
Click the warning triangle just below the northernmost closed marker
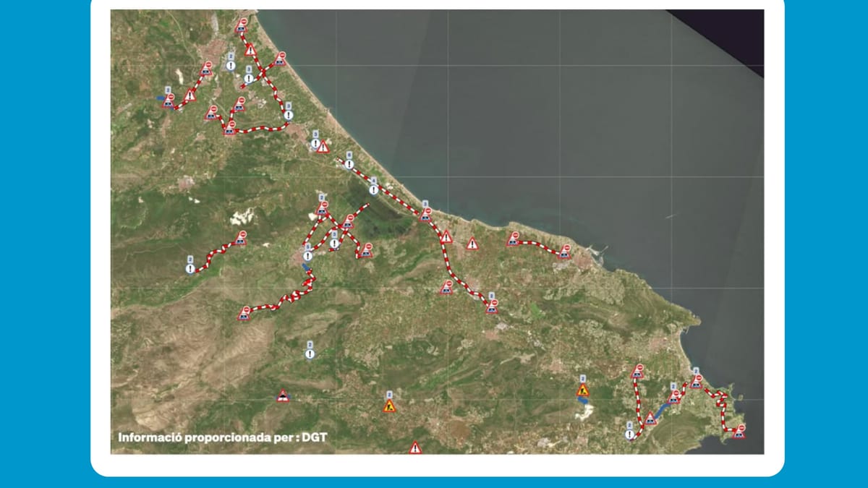point(250,50)
